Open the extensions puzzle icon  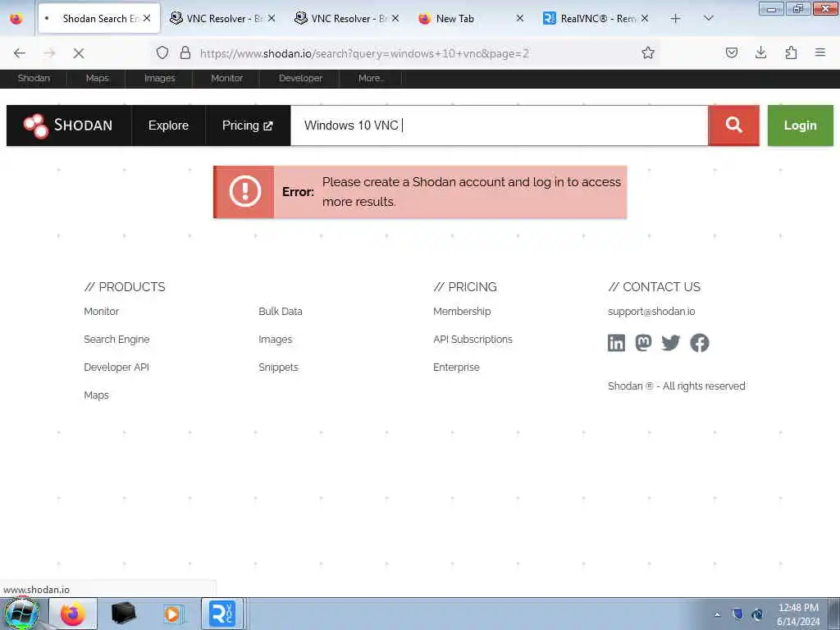pos(791,52)
